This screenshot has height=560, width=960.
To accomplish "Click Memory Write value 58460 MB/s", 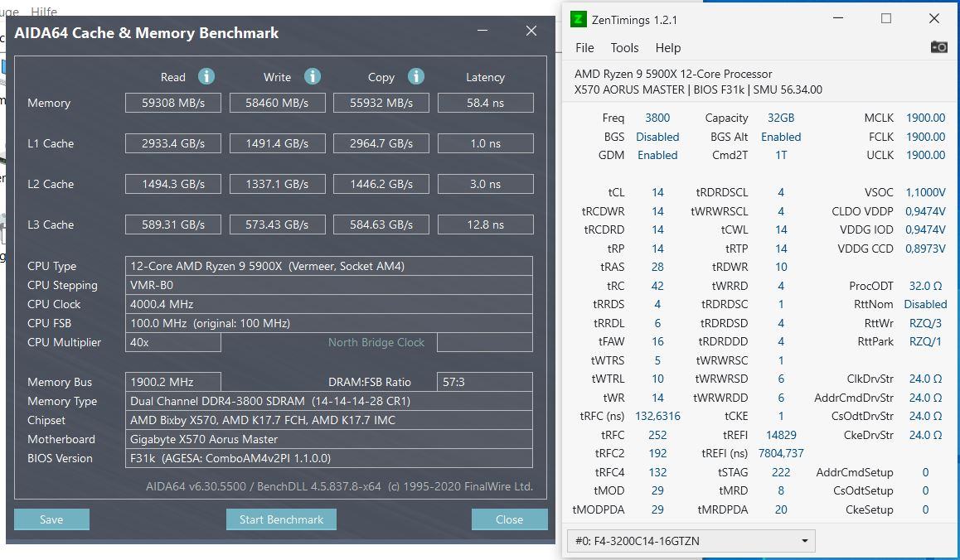I will [x=278, y=103].
